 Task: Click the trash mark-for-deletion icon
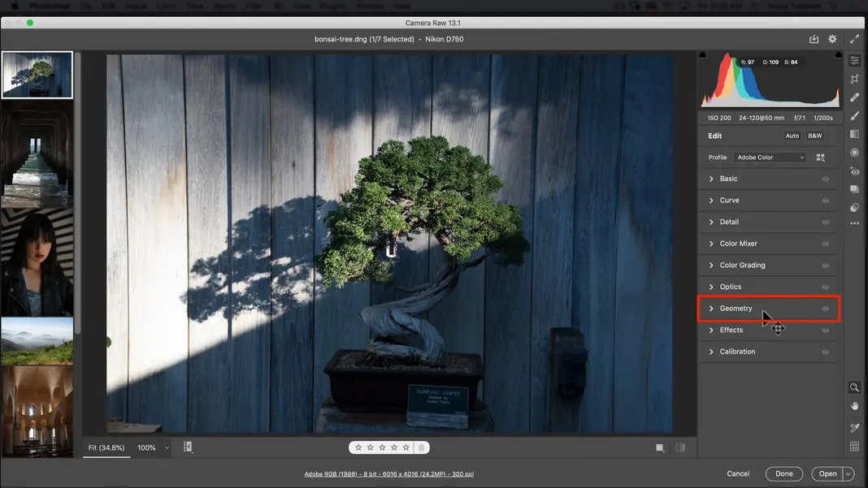click(x=421, y=447)
